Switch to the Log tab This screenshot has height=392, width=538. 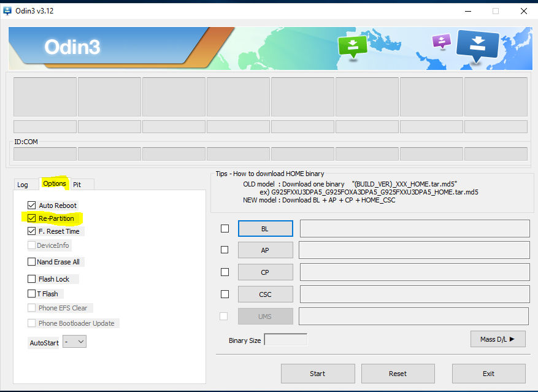[x=23, y=185]
